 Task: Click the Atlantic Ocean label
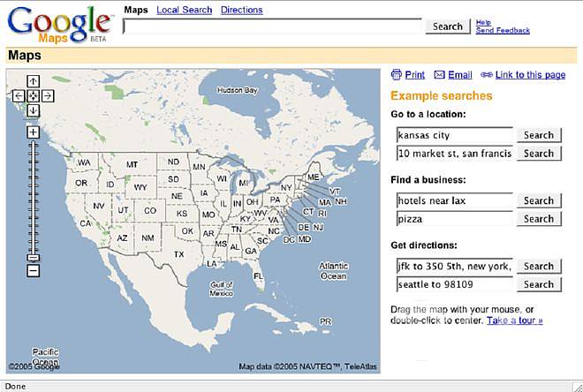334,271
